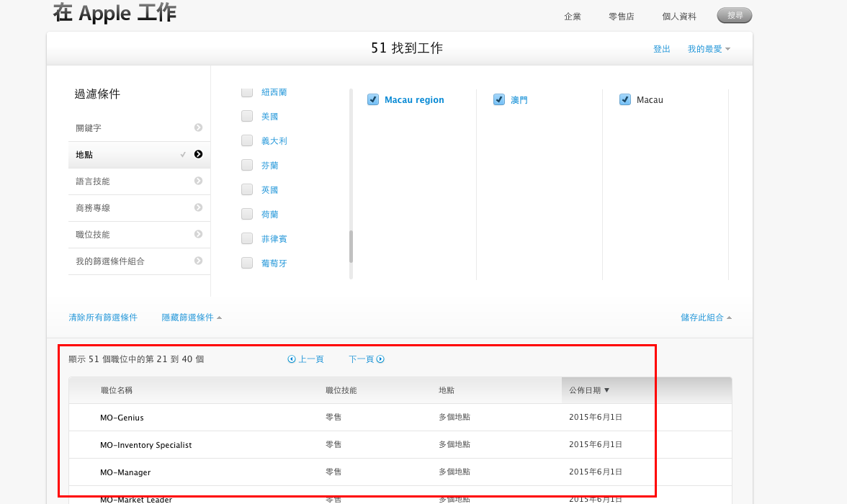Click the previous page arrow icon

click(292, 359)
